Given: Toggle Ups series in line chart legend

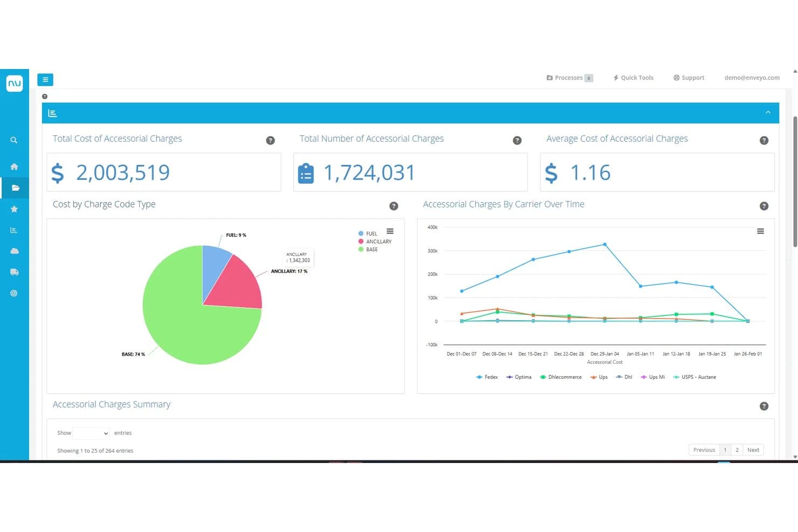Looking at the screenshot, I should tap(599, 377).
